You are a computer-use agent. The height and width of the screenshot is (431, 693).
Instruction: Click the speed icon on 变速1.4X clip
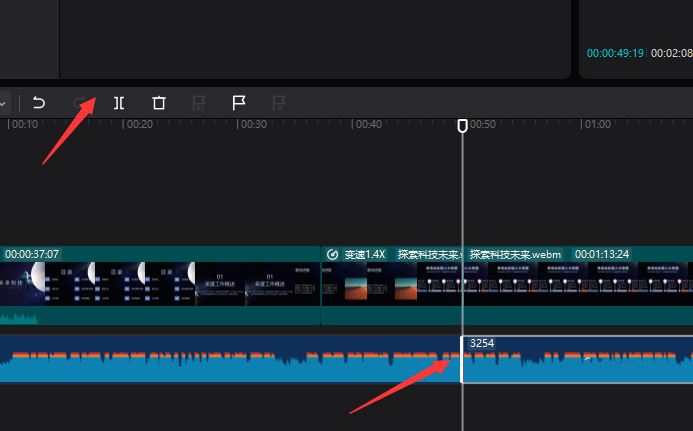click(x=332, y=254)
